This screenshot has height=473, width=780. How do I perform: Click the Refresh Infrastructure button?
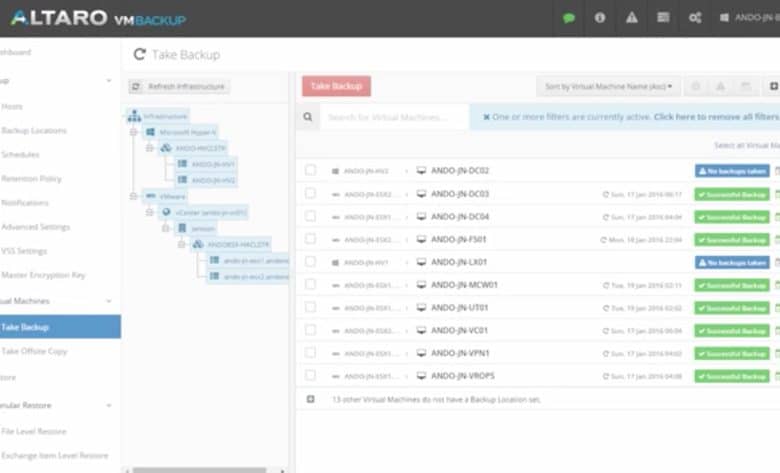point(179,87)
